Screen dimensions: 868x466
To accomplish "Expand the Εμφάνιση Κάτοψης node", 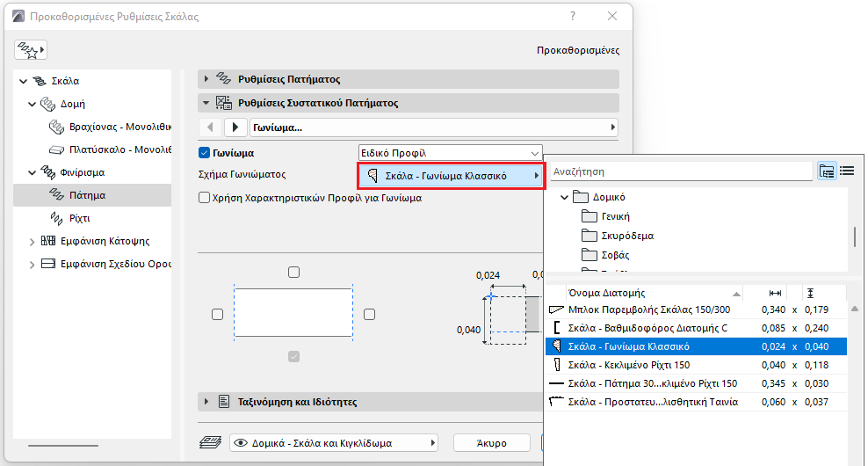I will [33, 242].
